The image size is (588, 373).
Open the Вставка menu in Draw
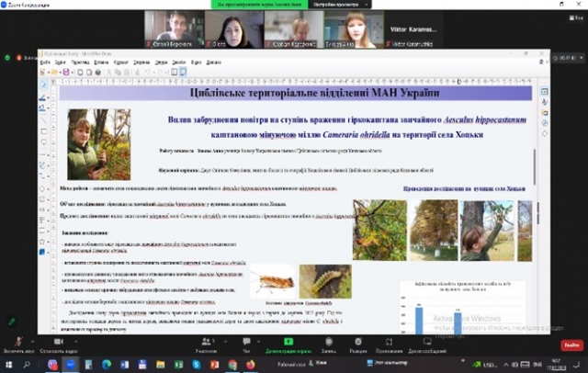pyautogui.click(x=101, y=62)
